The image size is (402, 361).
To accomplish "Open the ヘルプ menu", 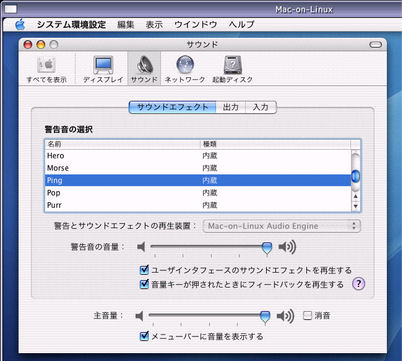I will click(x=242, y=25).
